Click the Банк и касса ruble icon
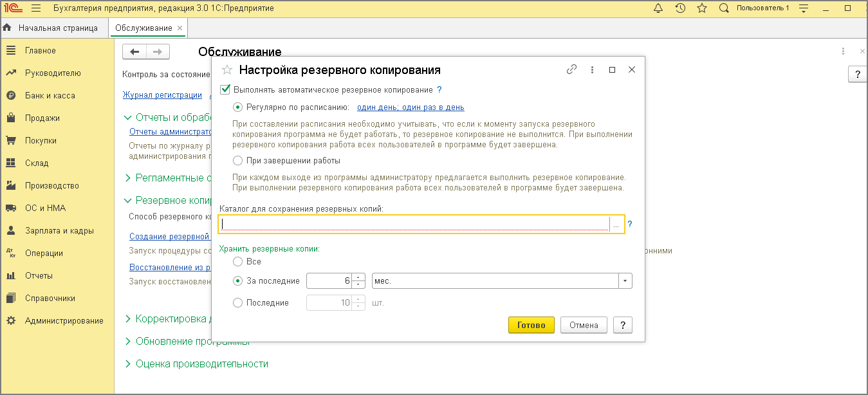The width and height of the screenshot is (868, 395). (10, 95)
